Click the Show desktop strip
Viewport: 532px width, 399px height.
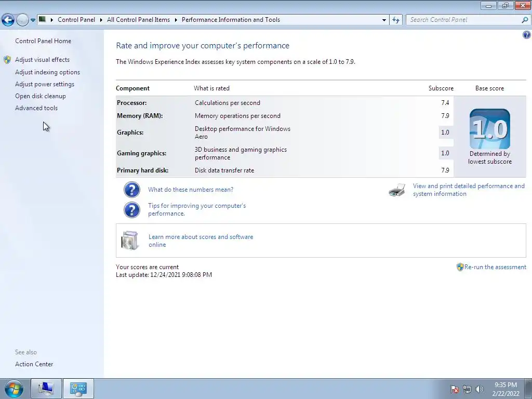[528, 389]
